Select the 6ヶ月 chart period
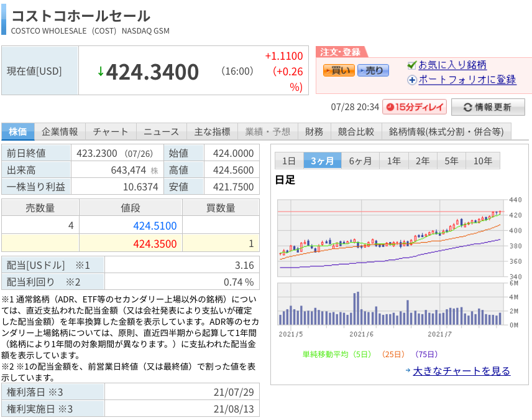 point(360,161)
